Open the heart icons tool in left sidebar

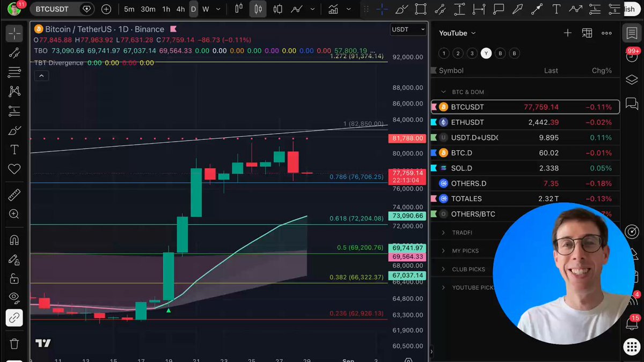pos(14,169)
